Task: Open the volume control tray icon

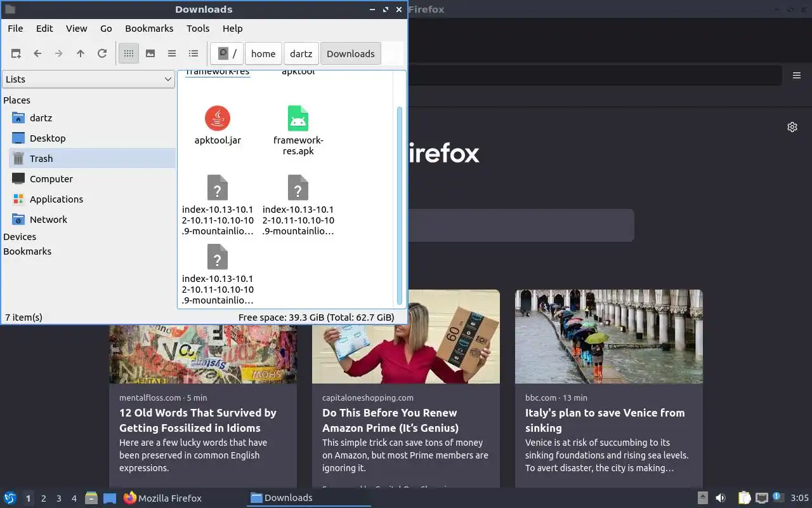Action: click(721, 498)
